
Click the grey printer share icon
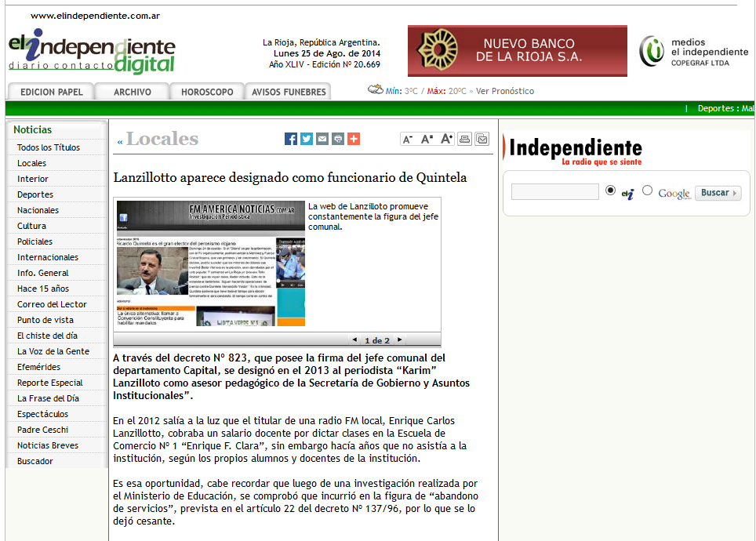point(338,139)
